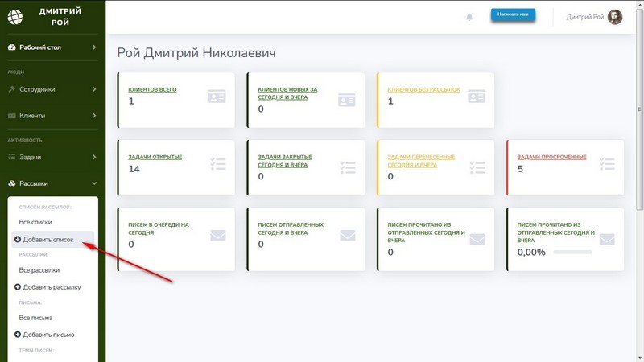
Task: Click the 'Клиентов всего' link
Action: tap(152, 89)
